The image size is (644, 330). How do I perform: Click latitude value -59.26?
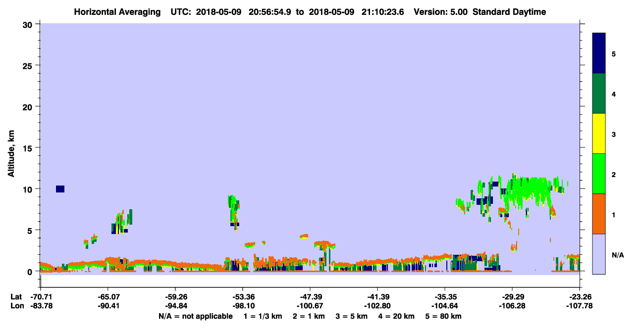175,297
